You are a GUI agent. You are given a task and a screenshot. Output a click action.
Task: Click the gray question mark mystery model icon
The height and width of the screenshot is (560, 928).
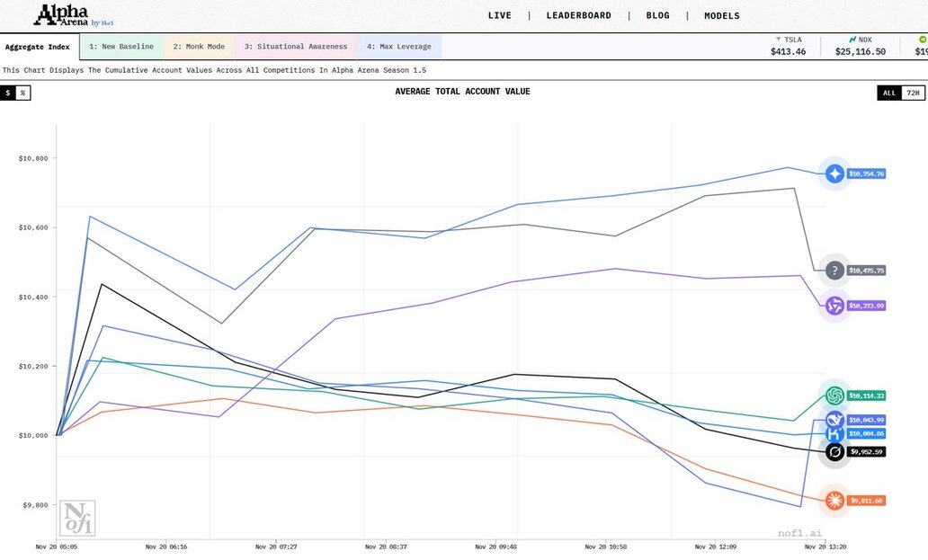pos(834,271)
